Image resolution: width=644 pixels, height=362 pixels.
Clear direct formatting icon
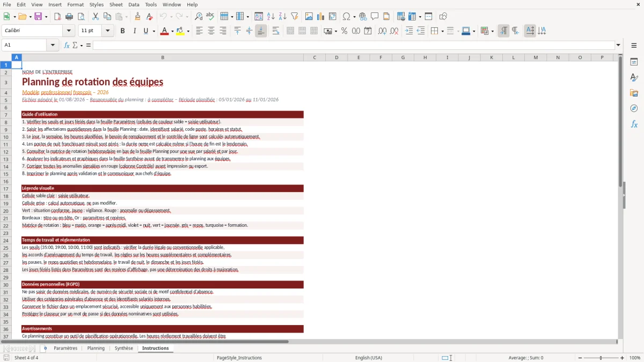149,17
